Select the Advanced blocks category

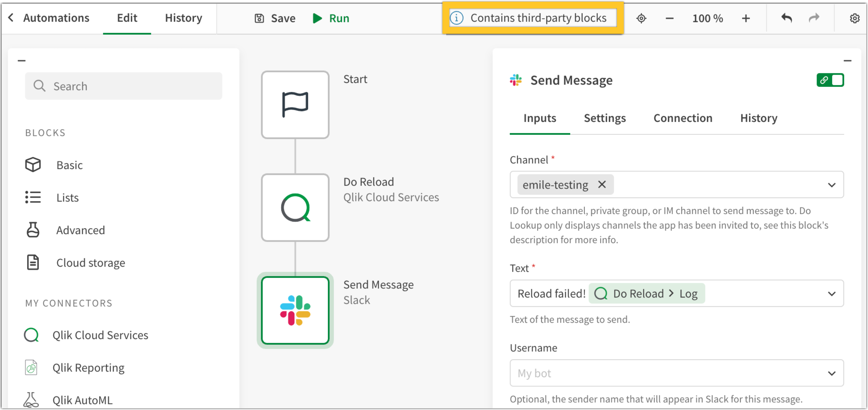point(80,230)
